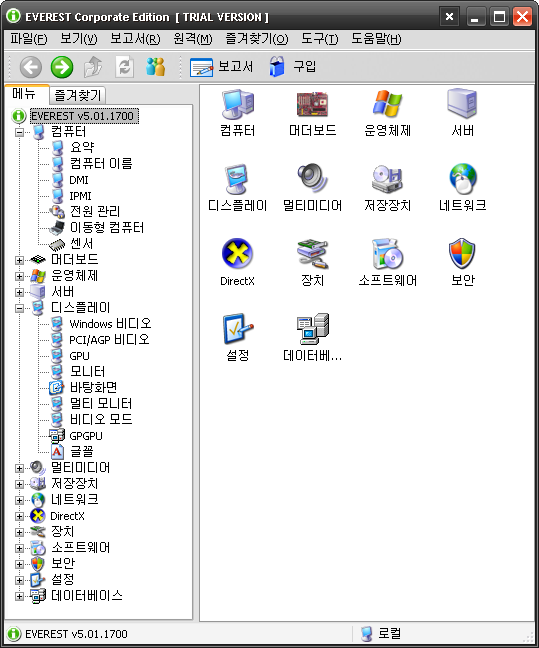Expand the DirectX tree node
The image size is (539, 648).
point(19,516)
